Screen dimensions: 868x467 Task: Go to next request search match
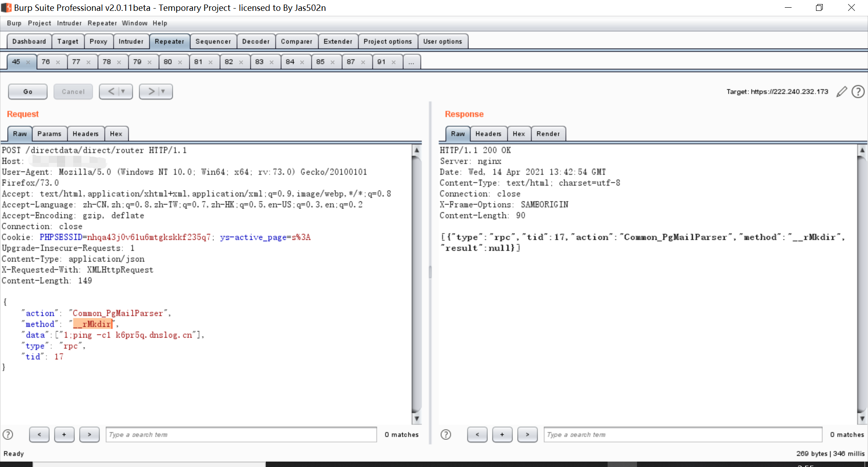pyautogui.click(x=90, y=434)
